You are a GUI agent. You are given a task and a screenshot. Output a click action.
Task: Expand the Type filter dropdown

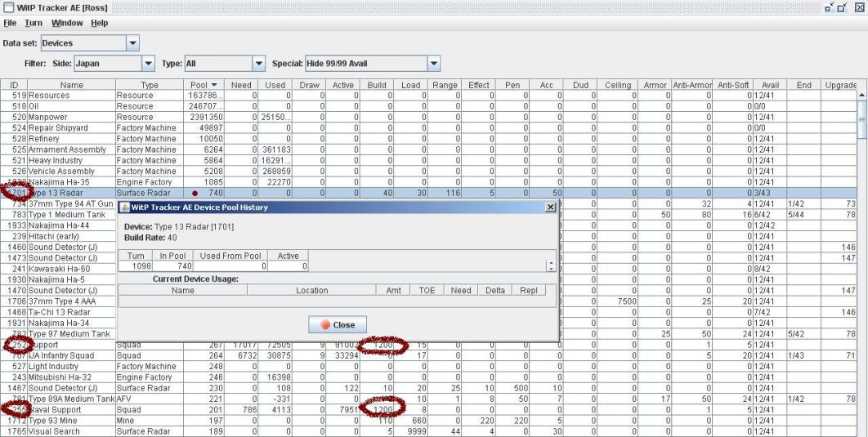[x=259, y=64]
